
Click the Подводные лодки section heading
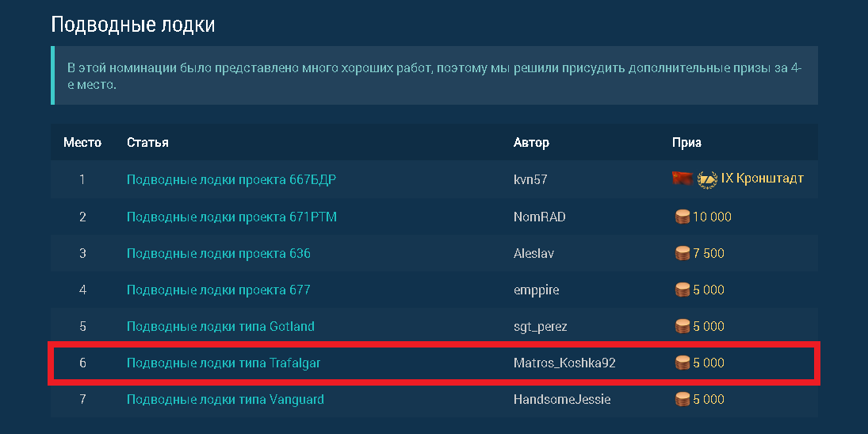pyautogui.click(x=133, y=25)
